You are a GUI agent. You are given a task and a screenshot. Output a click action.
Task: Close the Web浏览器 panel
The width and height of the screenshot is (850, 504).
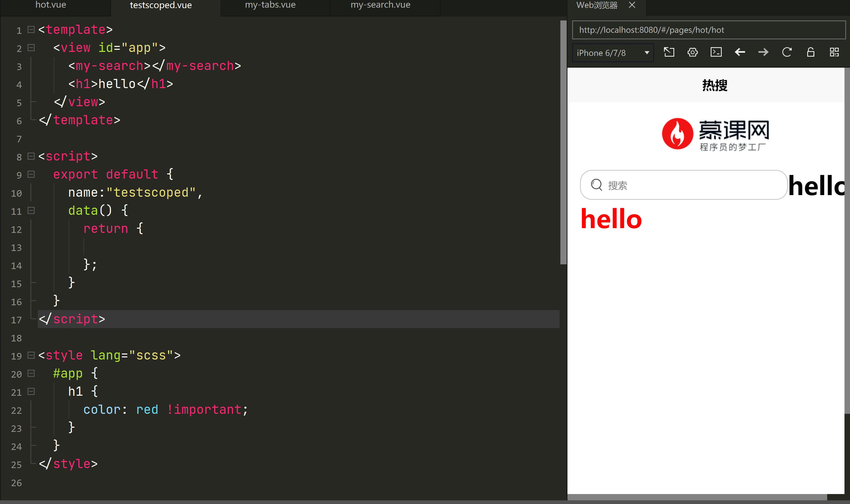pyautogui.click(x=632, y=5)
